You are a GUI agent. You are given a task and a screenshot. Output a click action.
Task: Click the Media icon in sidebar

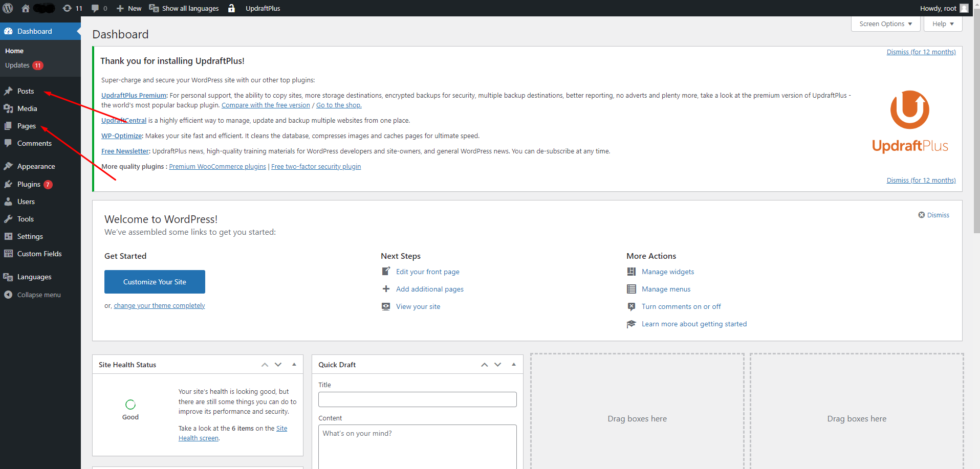coord(8,108)
